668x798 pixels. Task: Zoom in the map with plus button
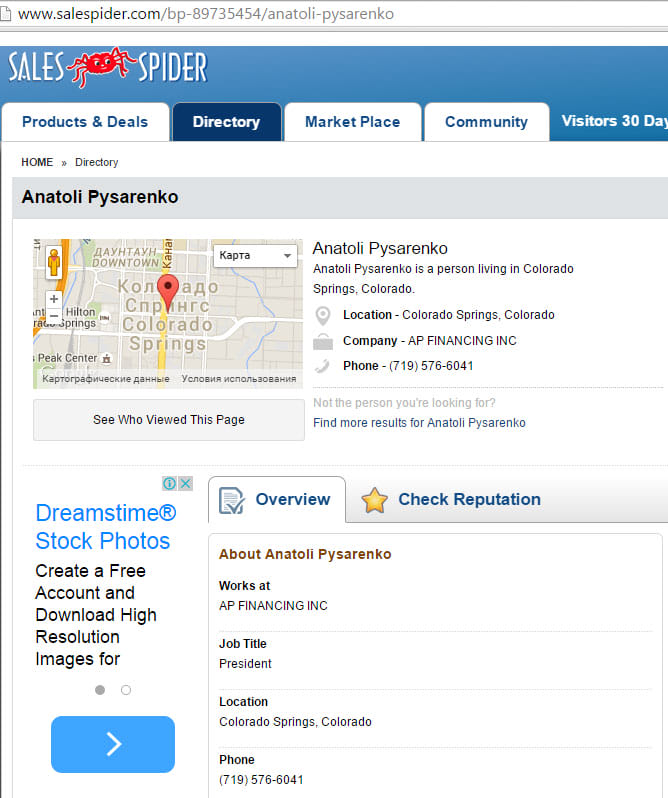pyautogui.click(x=53, y=299)
